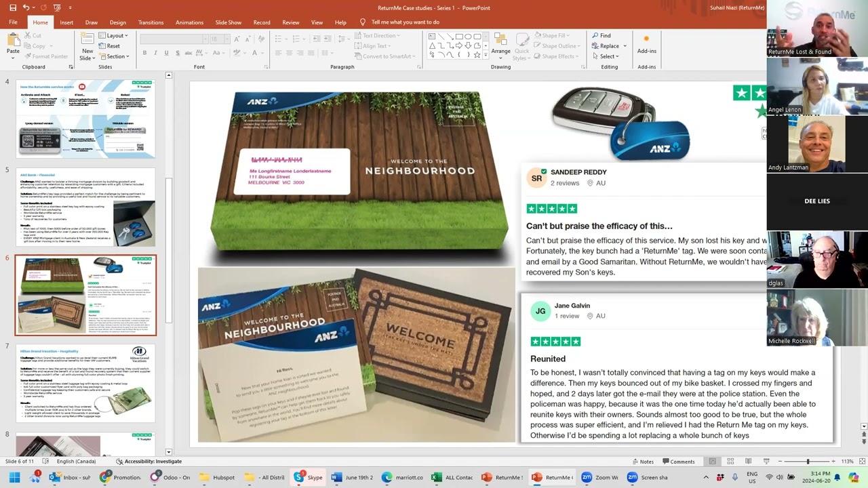Image resolution: width=868 pixels, height=488 pixels.
Task: Open Skype from taskbar
Action: [x=309, y=477]
